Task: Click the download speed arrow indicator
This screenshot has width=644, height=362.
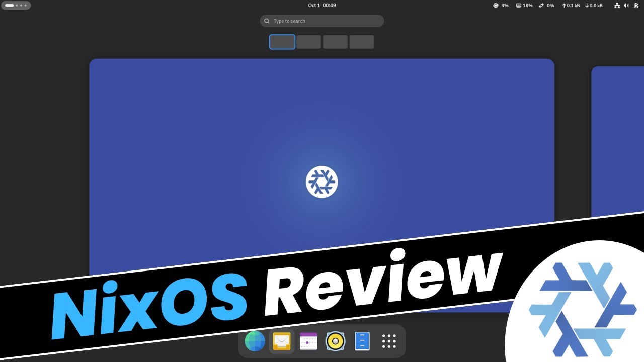Action: coord(587,6)
